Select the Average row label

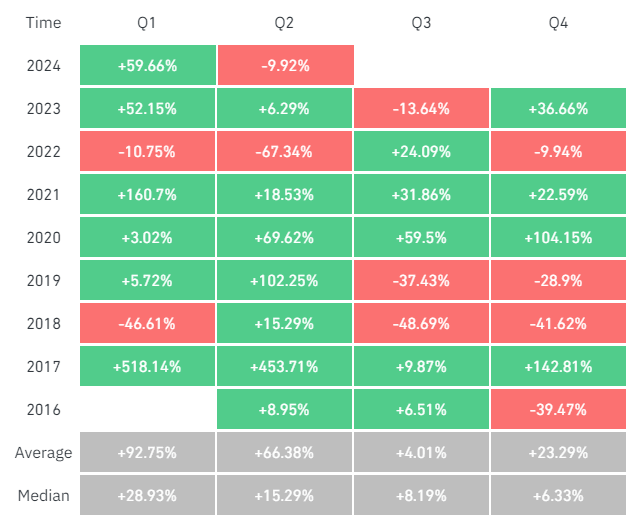point(44,452)
